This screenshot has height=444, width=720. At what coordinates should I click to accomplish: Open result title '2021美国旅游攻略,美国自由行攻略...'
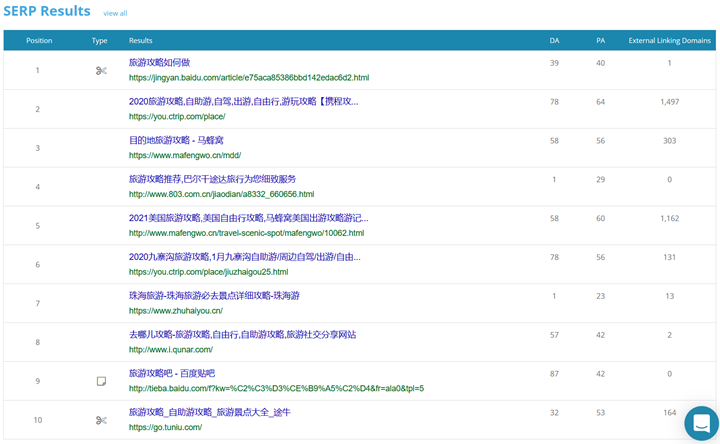tap(248, 218)
